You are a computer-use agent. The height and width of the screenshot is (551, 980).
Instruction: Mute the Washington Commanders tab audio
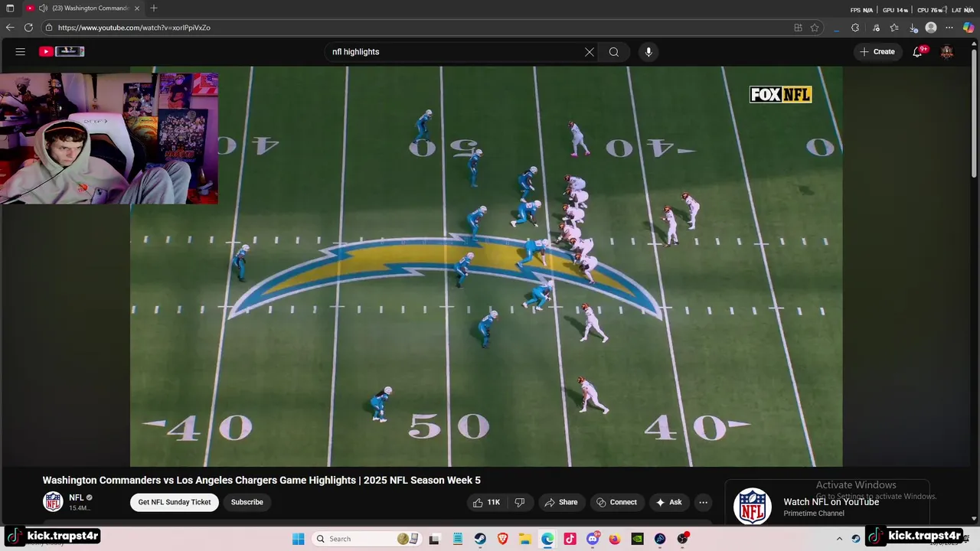coord(43,8)
